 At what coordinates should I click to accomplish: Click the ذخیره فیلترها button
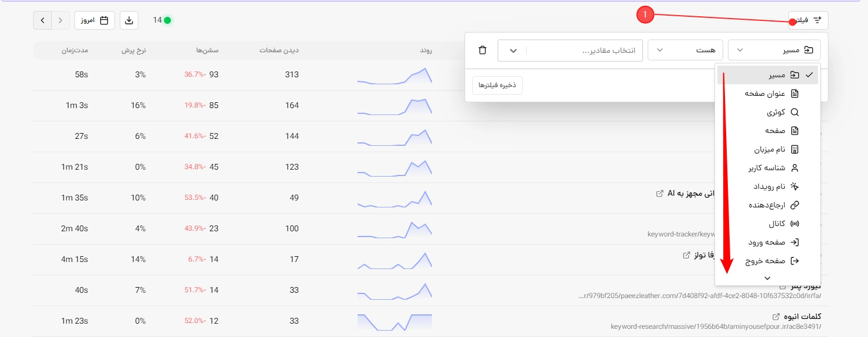pyautogui.click(x=497, y=85)
